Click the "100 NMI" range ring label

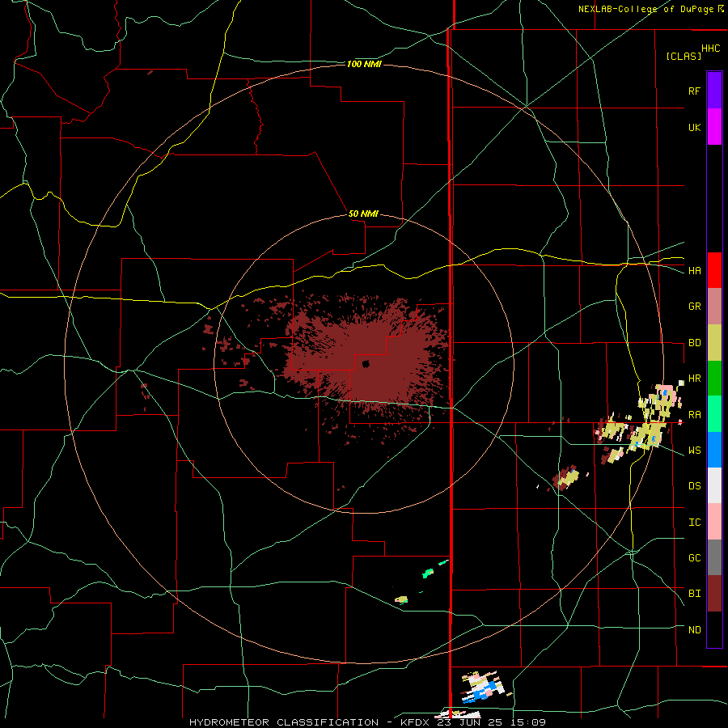click(364, 64)
